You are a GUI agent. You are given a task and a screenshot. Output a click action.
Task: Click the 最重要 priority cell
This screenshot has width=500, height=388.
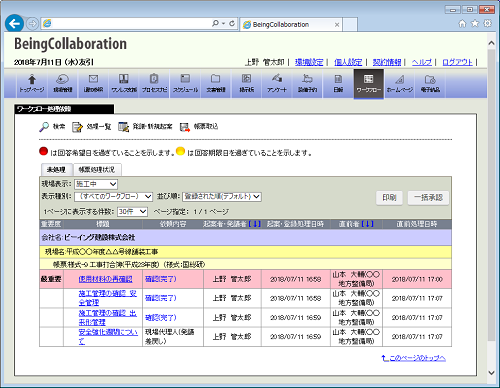[x=51, y=279]
